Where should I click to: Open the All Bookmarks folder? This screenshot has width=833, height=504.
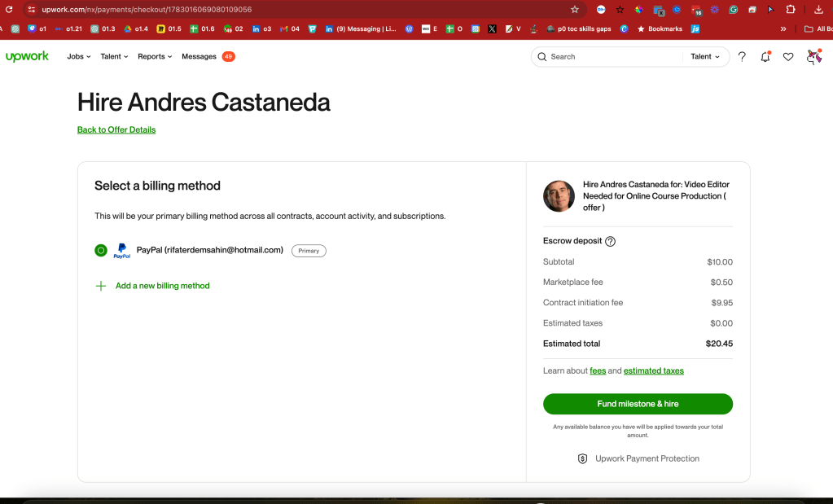point(818,28)
